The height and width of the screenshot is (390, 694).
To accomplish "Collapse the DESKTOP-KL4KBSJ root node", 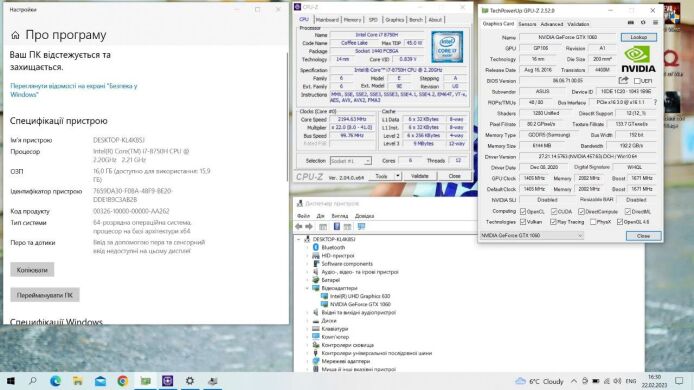I will pos(299,239).
